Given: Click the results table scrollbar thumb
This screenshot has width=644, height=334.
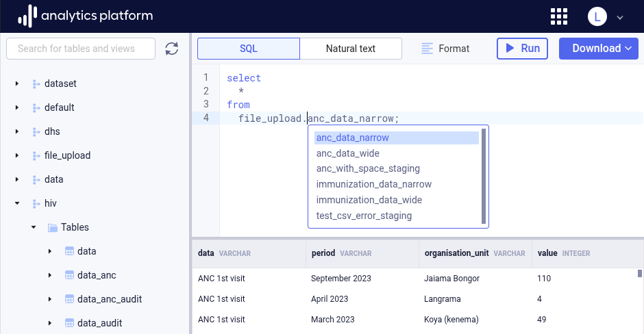Looking at the screenshot, I should tap(639, 273).
